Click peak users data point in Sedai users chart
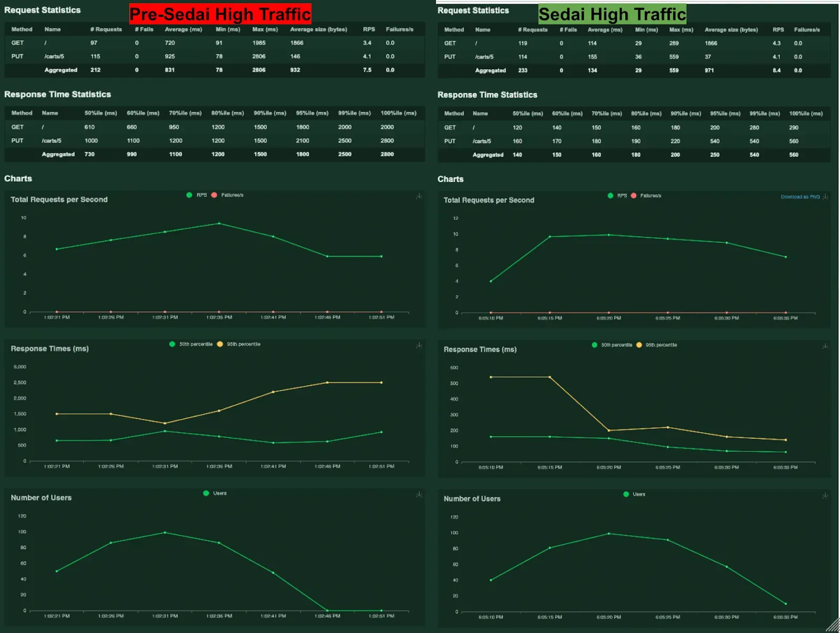The image size is (840, 633). pyautogui.click(x=608, y=534)
